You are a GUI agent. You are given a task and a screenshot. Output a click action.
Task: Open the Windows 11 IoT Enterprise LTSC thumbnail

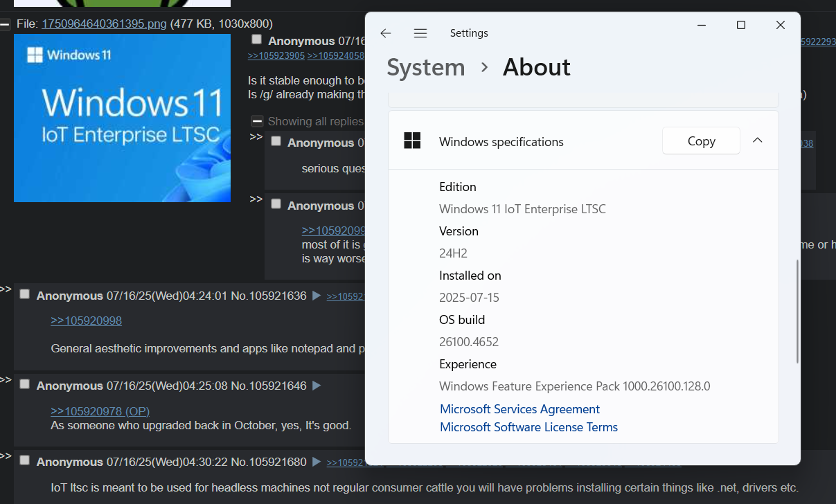122,118
